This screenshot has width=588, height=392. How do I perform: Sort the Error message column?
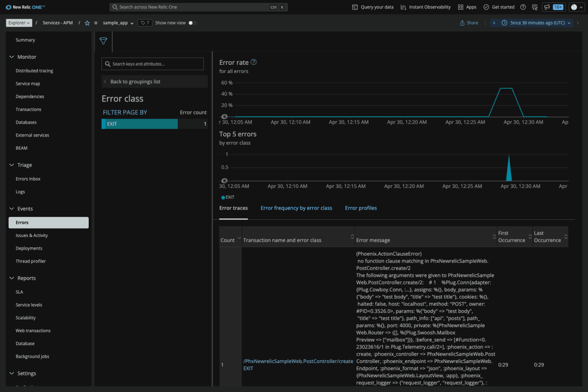[x=494, y=237]
